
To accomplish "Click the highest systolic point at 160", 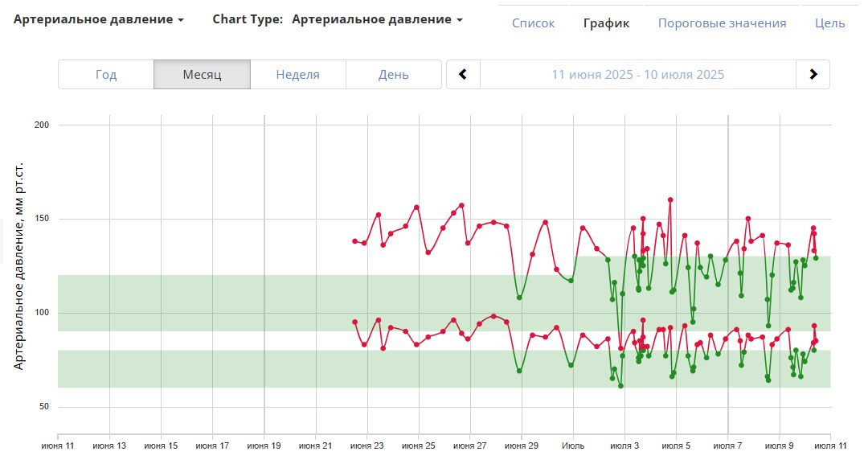I will [x=670, y=199].
